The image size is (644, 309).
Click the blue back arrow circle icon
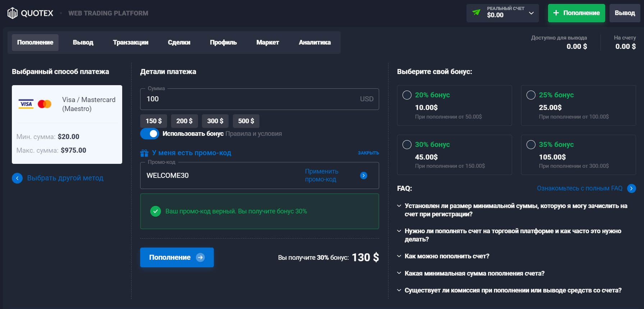coord(17,178)
